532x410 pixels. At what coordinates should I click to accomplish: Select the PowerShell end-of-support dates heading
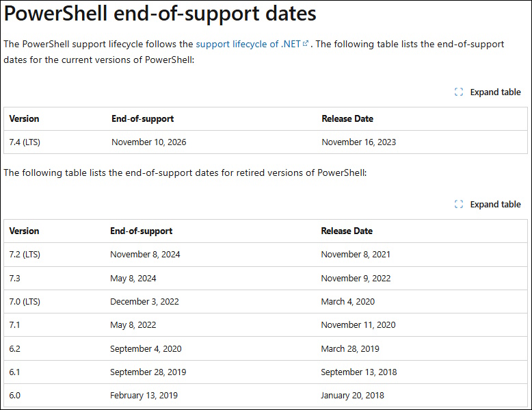160,14
